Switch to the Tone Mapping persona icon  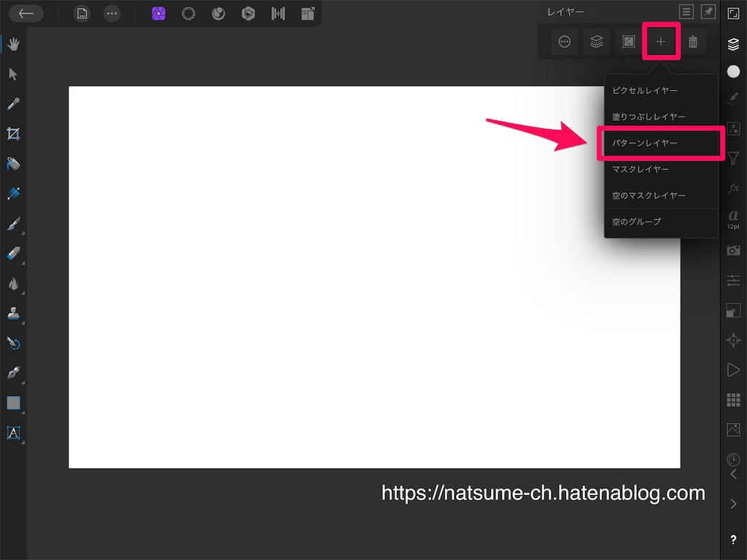click(x=278, y=13)
